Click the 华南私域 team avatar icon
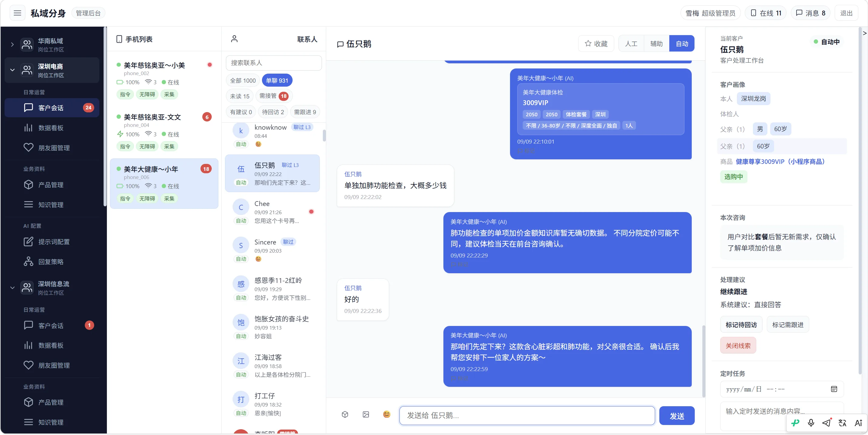Viewport: 868px width, 435px height. point(27,45)
